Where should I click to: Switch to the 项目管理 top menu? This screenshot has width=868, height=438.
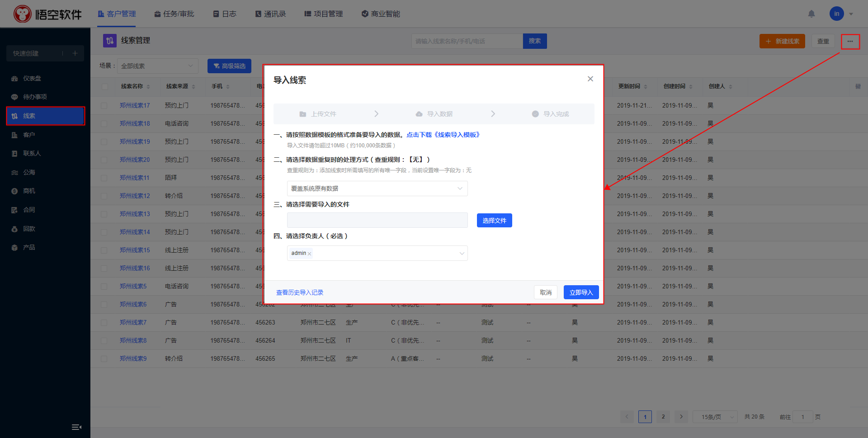coord(324,14)
